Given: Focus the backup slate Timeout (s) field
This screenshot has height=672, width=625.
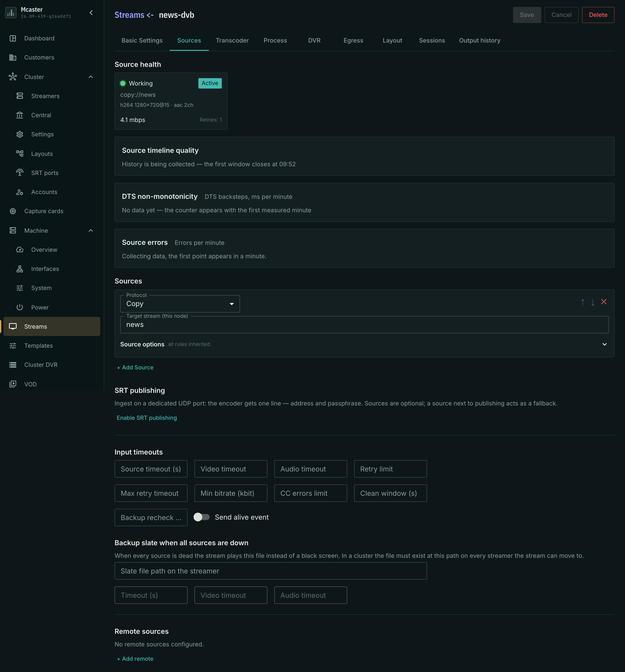Looking at the screenshot, I should point(151,595).
